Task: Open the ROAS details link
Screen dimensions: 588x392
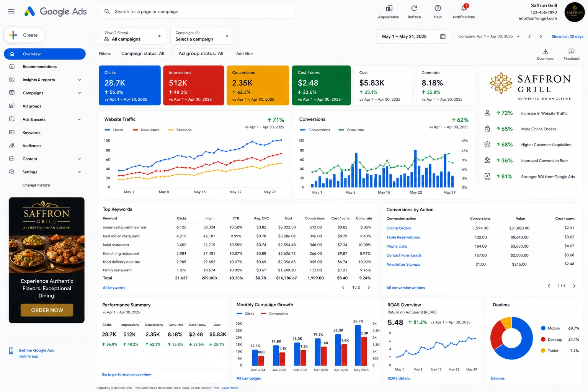Action: coord(399,378)
